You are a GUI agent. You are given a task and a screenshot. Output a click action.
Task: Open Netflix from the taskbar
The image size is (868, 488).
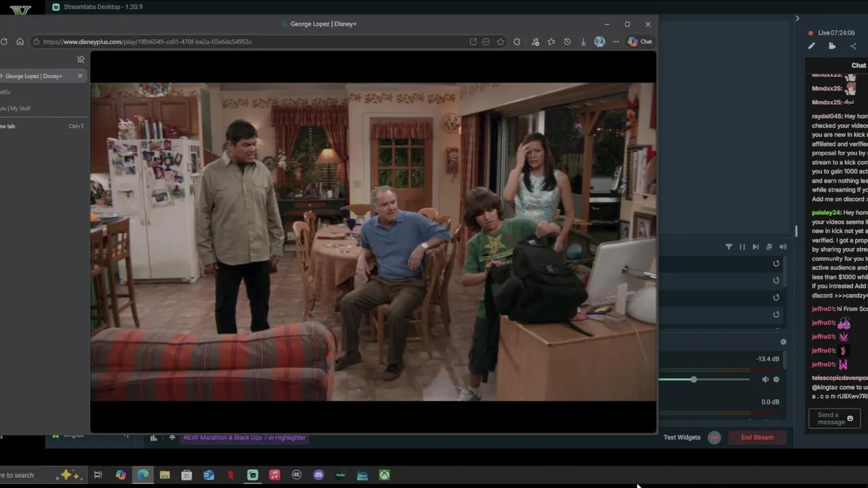pos(231,475)
